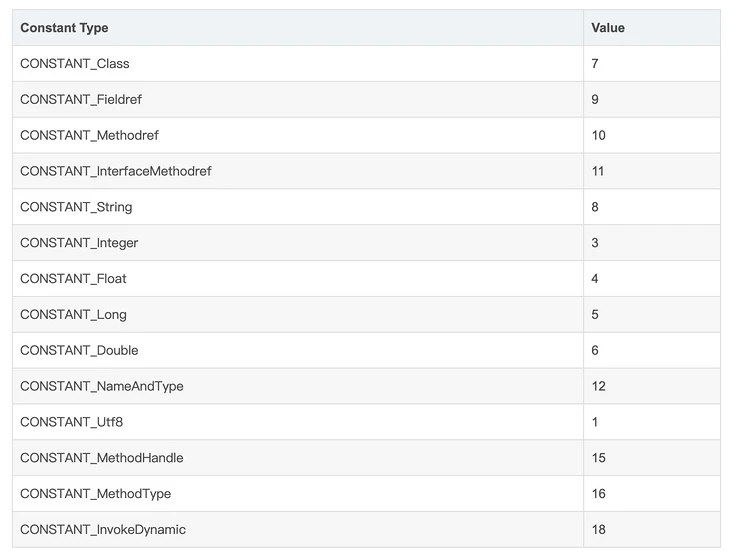Select the CONSTANT_Integer row label
This screenshot has width=732, height=556.
pos(79,243)
